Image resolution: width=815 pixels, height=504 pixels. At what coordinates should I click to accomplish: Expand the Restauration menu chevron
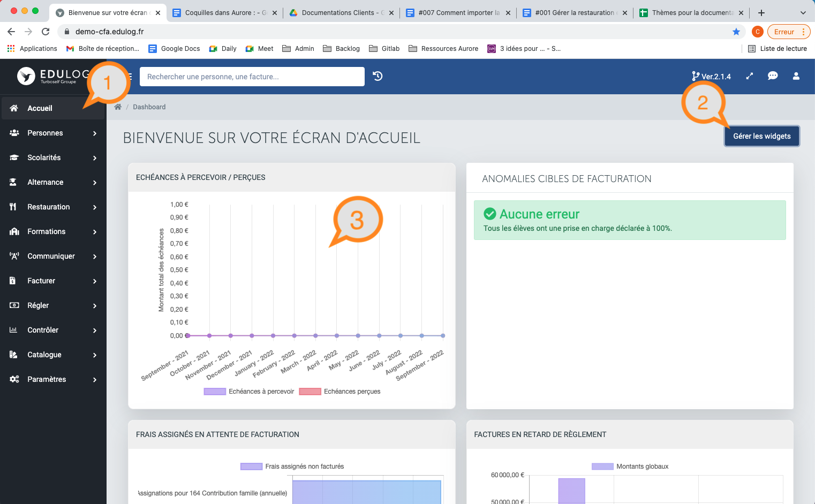pos(95,207)
